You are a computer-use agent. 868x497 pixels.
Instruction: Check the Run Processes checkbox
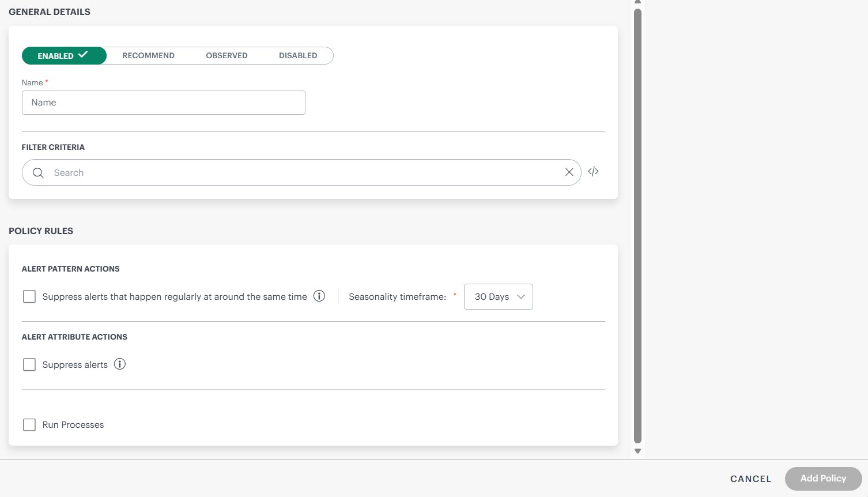point(29,425)
